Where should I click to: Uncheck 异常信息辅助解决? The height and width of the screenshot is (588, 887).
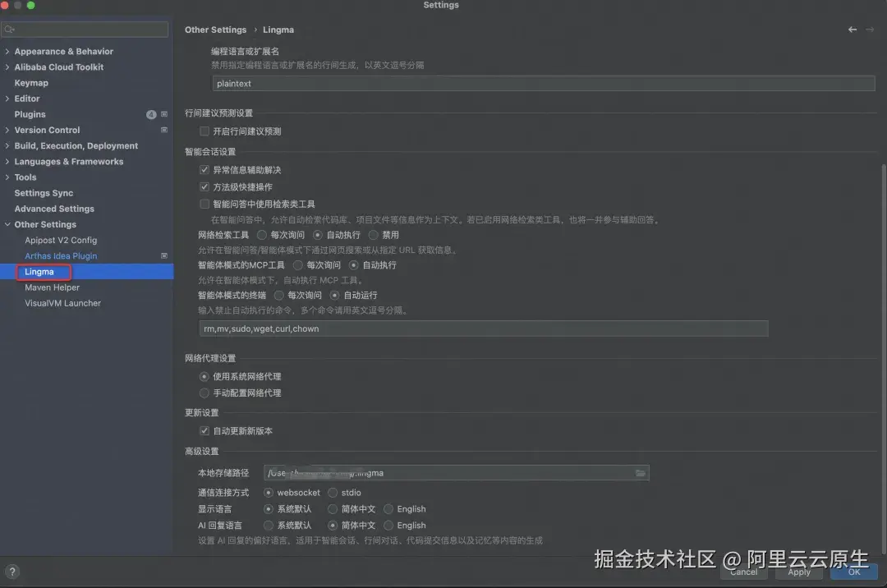click(204, 170)
